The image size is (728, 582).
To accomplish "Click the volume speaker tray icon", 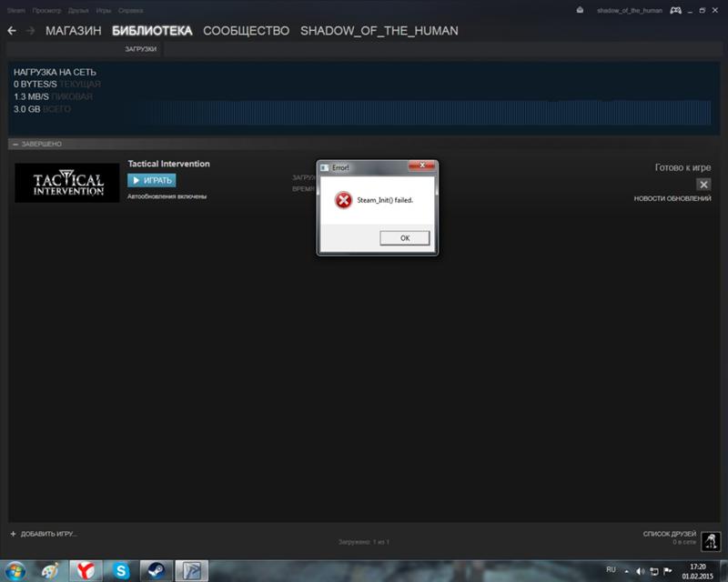I will (641, 571).
